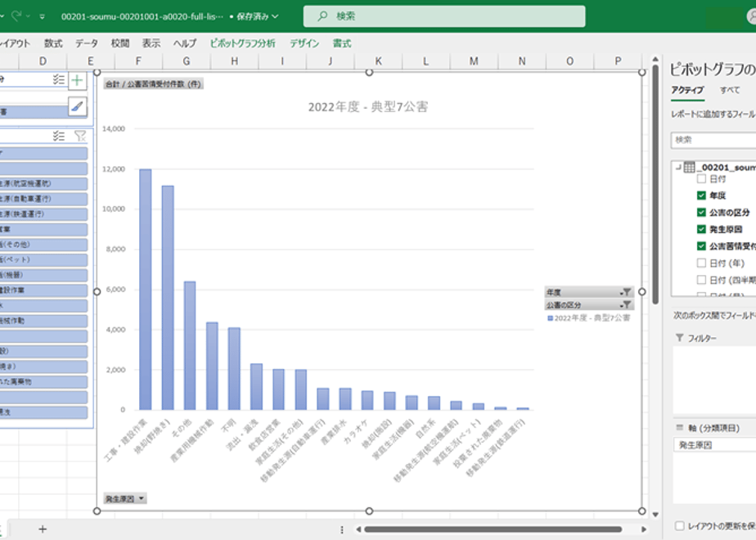This screenshot has height=540, width=756.
Task: Click the horizontal scrollbar thumb
Action: pos(493,529)
